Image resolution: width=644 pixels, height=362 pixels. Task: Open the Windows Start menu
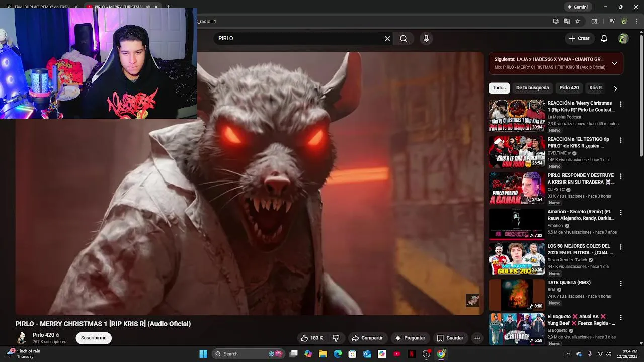203,354
